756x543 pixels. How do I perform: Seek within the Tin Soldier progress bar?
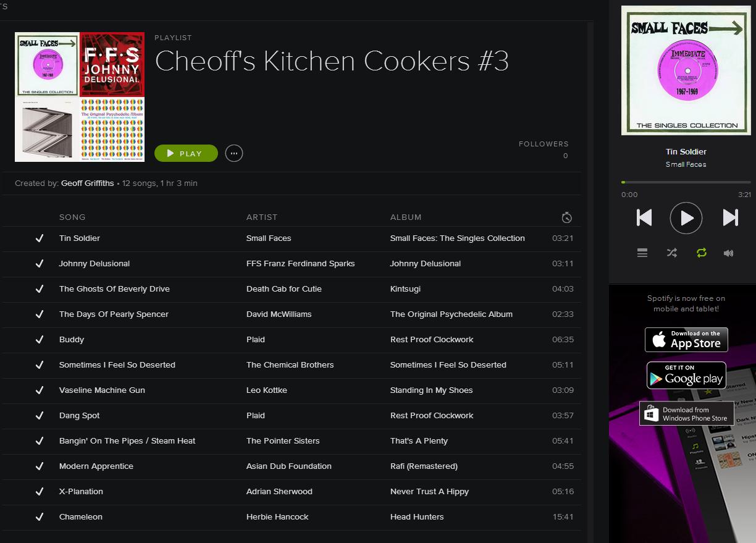686,182
